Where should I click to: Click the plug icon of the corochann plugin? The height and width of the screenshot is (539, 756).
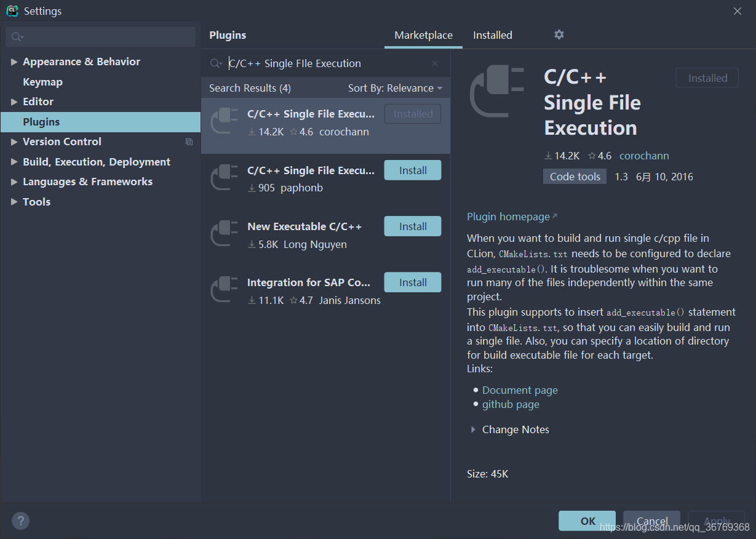[x=224, y=120]
